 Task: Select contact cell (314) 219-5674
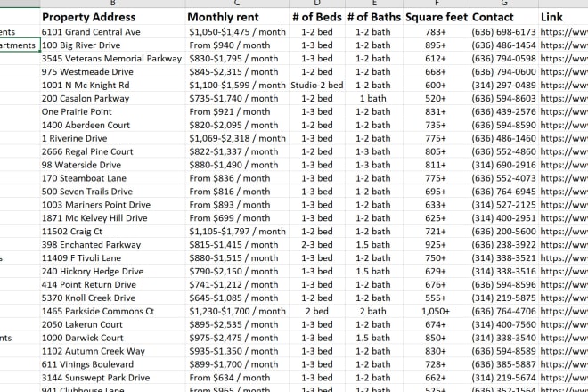coord(504,378)
